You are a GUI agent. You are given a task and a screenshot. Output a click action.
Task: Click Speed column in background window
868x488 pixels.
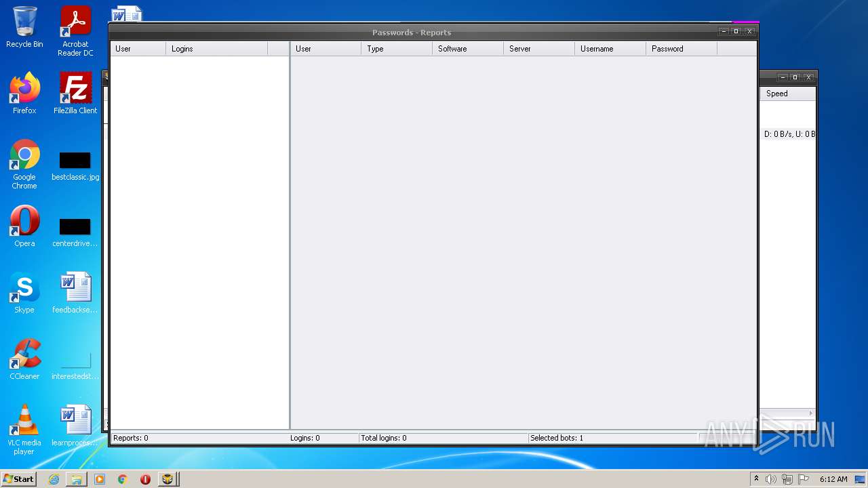click(788, 94)
